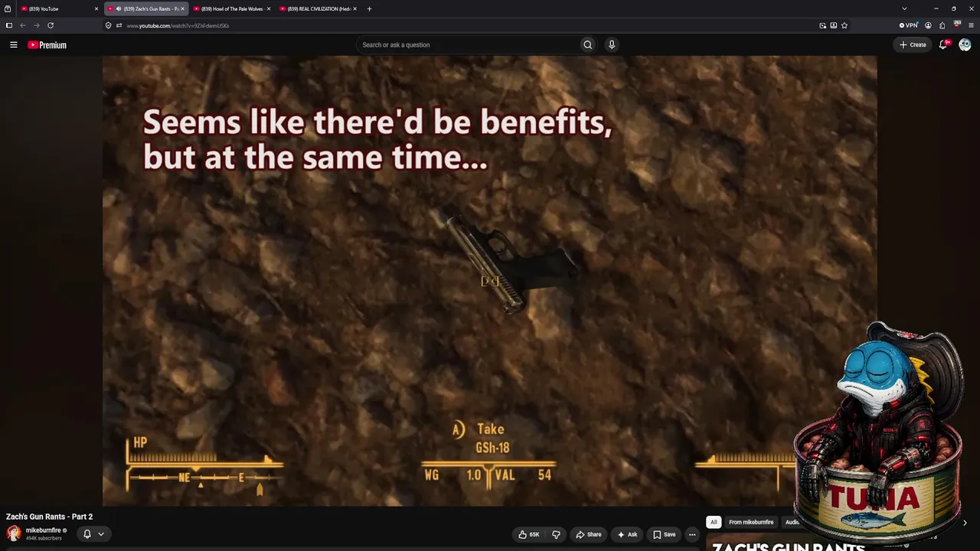Open more actions three-dot menu

[x=692, y=534]
